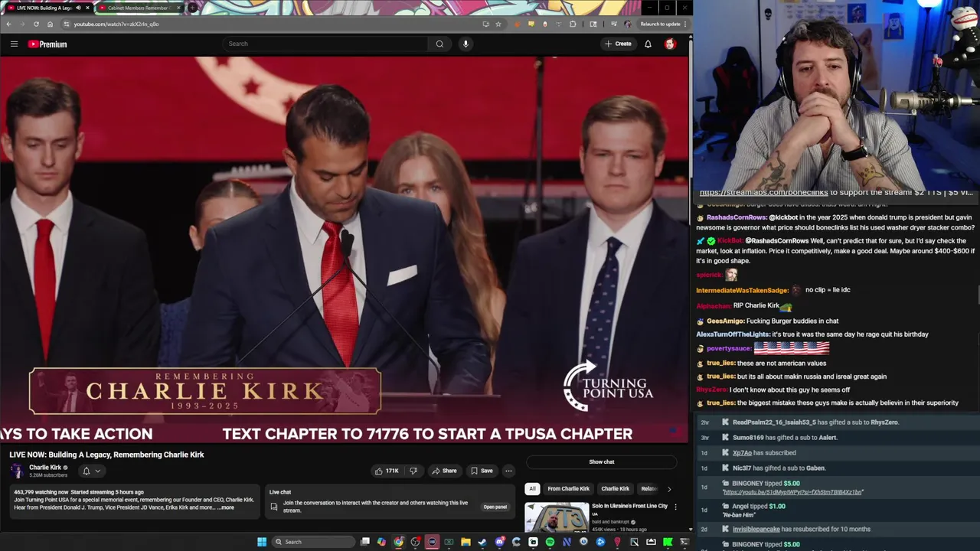Open Spotify from the taskbar
The image size is (980, 551).
[x=550, y=542]
